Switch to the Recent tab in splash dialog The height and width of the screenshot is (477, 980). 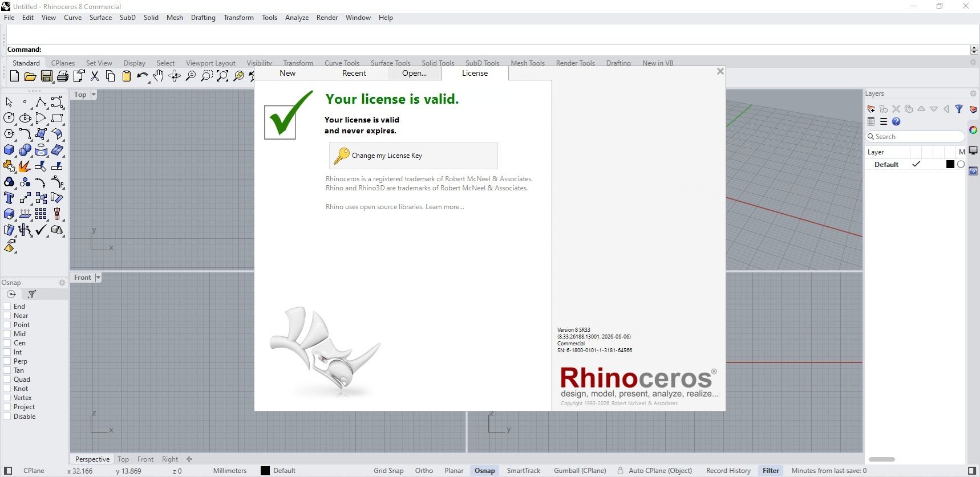[x=354, y=73]
